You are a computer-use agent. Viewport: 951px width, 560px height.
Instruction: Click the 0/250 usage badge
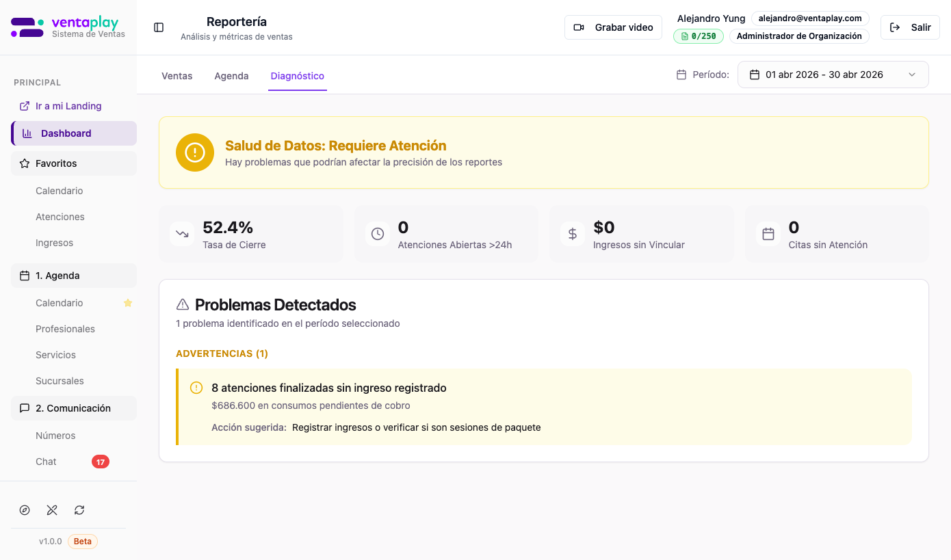(x=699, y=36)
